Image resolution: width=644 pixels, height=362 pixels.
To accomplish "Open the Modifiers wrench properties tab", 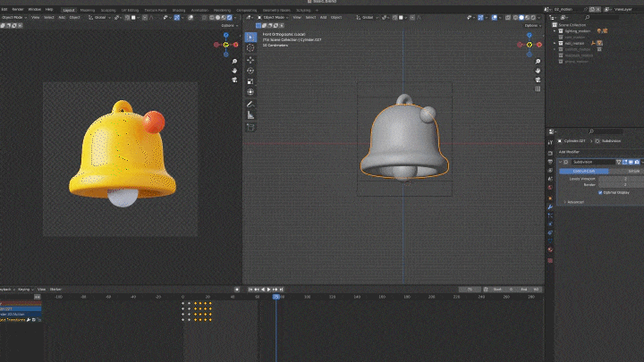I will tap(550, 206).
